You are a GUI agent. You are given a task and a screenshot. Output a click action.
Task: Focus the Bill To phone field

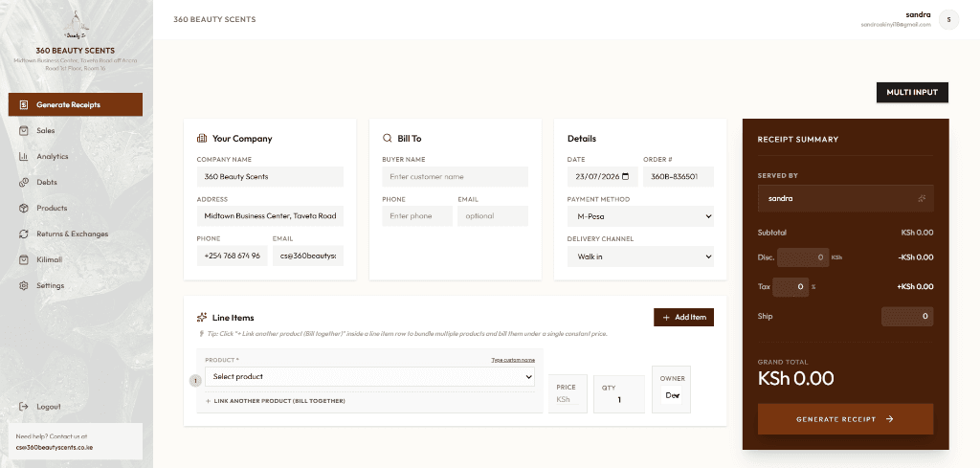click(417, 216)
